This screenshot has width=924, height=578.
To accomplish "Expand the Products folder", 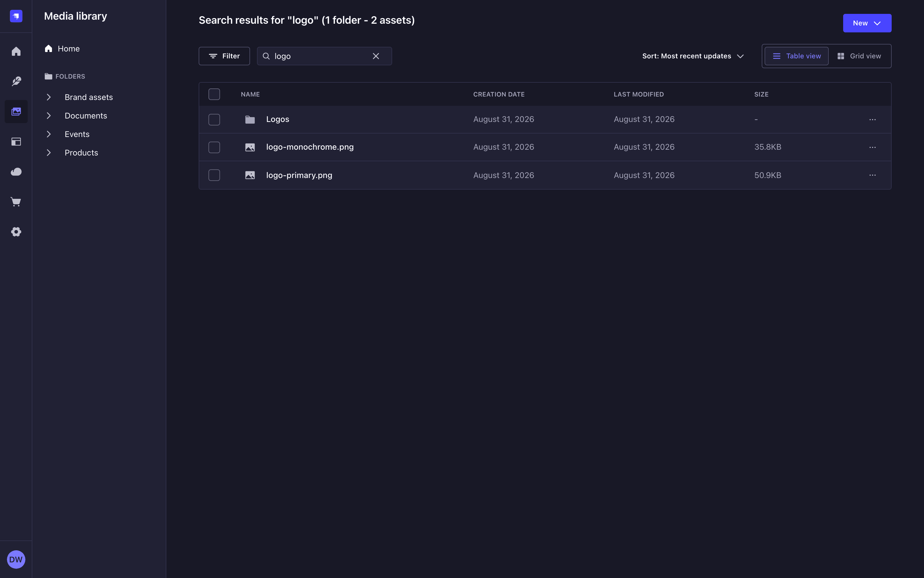I will [x=49, y=153].
